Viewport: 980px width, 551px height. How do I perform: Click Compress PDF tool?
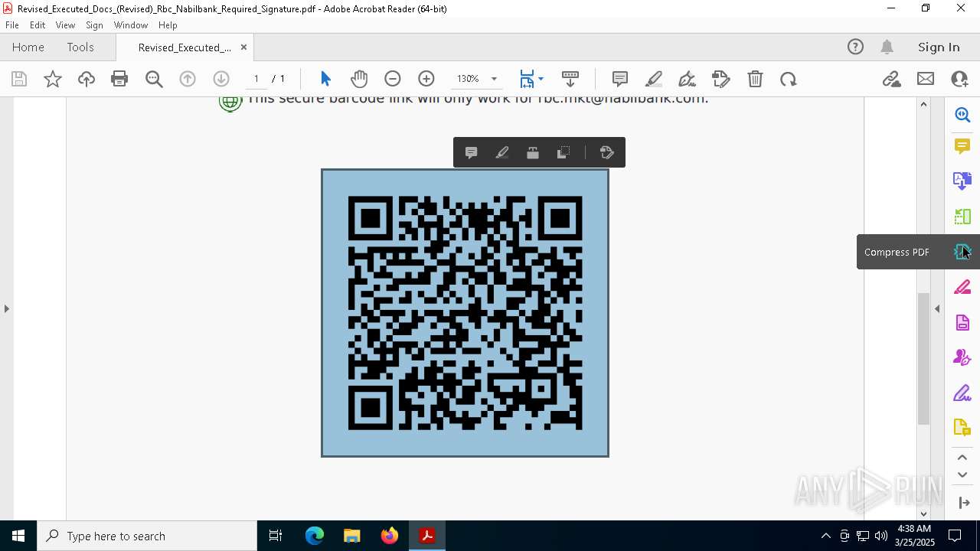click(962, 252)
